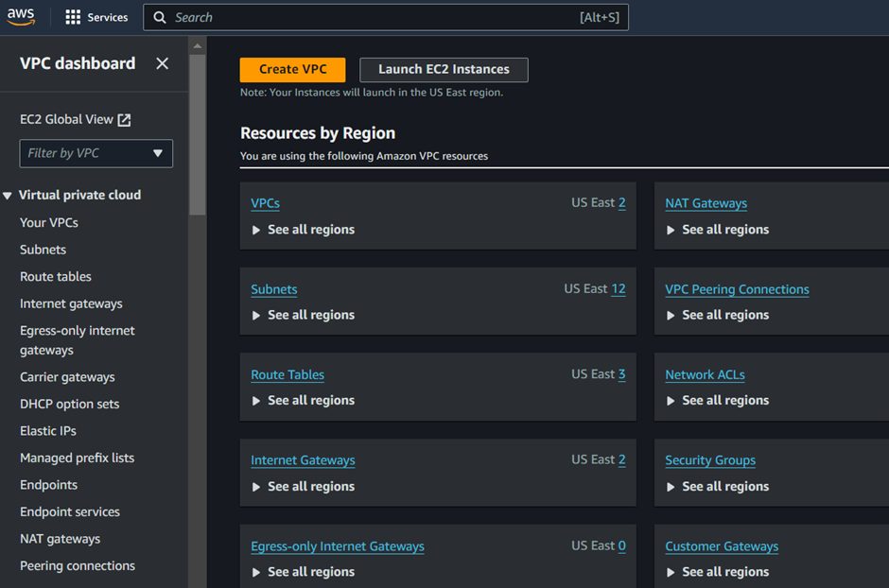Viewport: 889px width, 588px height.
Task: Open Peering connections in the sidebar
Action: click(x=78, y=566)
